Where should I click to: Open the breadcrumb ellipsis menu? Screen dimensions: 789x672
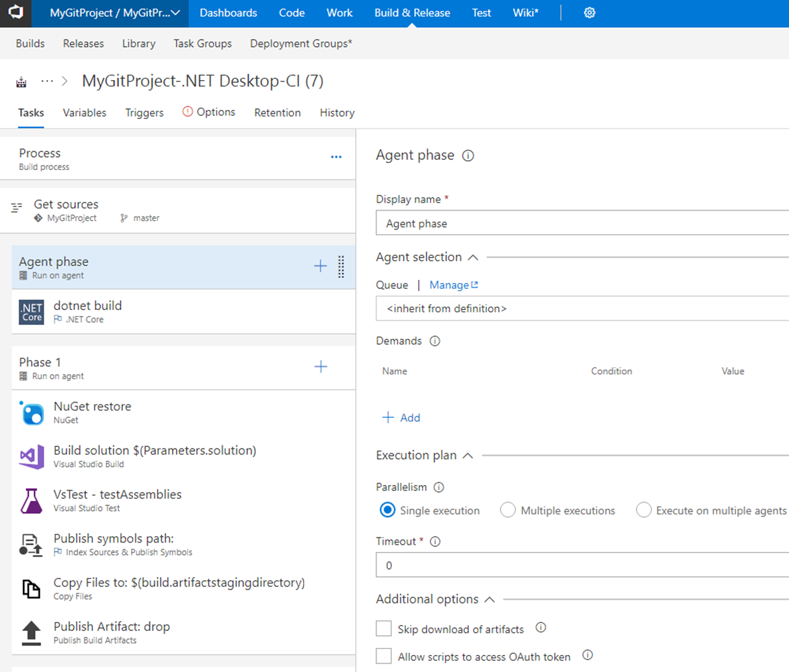click(47, 81)
